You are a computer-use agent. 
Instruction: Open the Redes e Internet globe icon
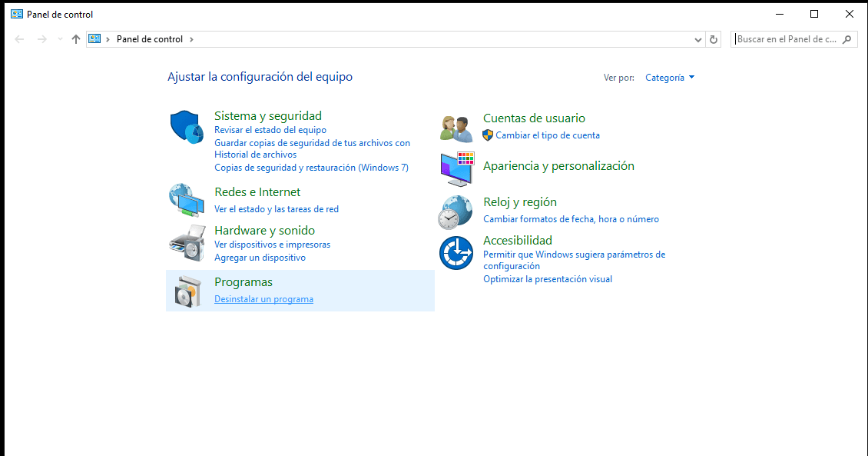(x=187, y=199)
